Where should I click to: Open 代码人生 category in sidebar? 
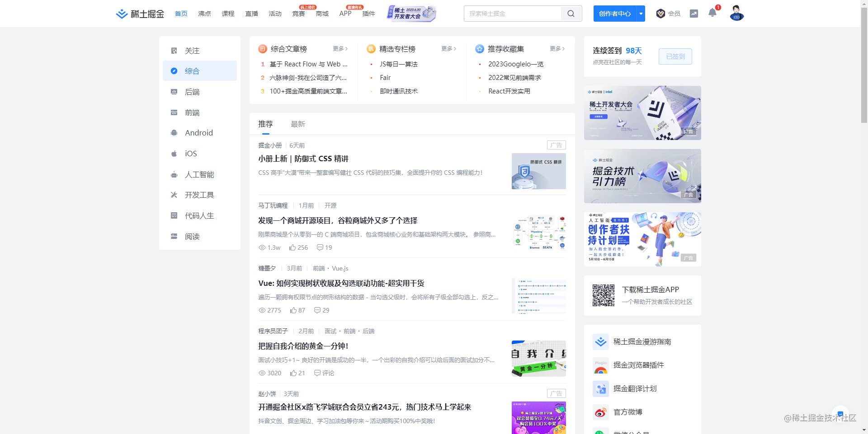click(200, 215)
